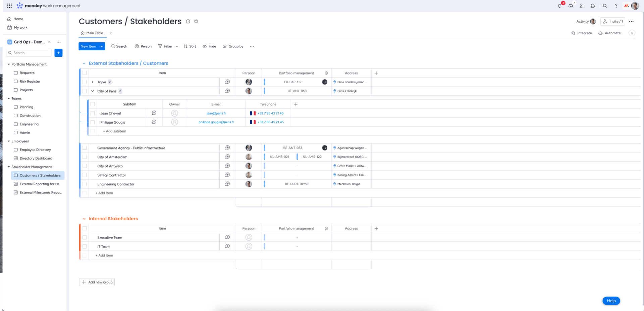
Task: Favorite the board with star icon
Action: (196, 21)
